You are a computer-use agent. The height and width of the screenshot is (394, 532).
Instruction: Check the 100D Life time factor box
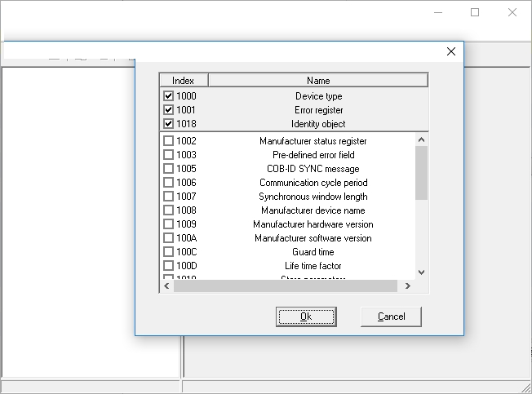[169, 266]
